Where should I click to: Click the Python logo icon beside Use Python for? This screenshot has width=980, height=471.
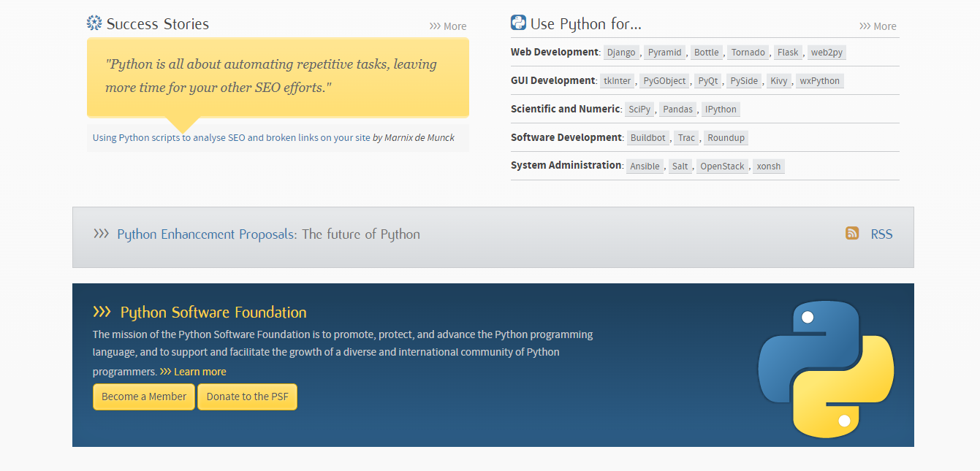[518, 23]
